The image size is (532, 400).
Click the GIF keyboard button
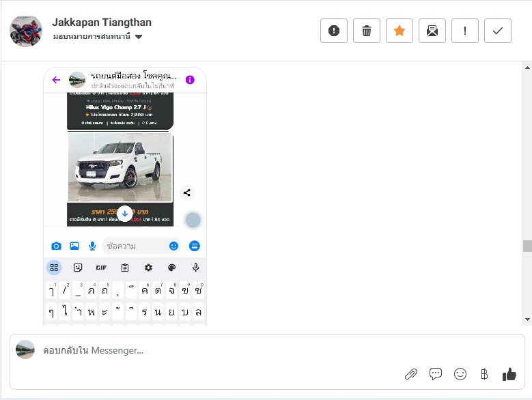tap(101, 268)
